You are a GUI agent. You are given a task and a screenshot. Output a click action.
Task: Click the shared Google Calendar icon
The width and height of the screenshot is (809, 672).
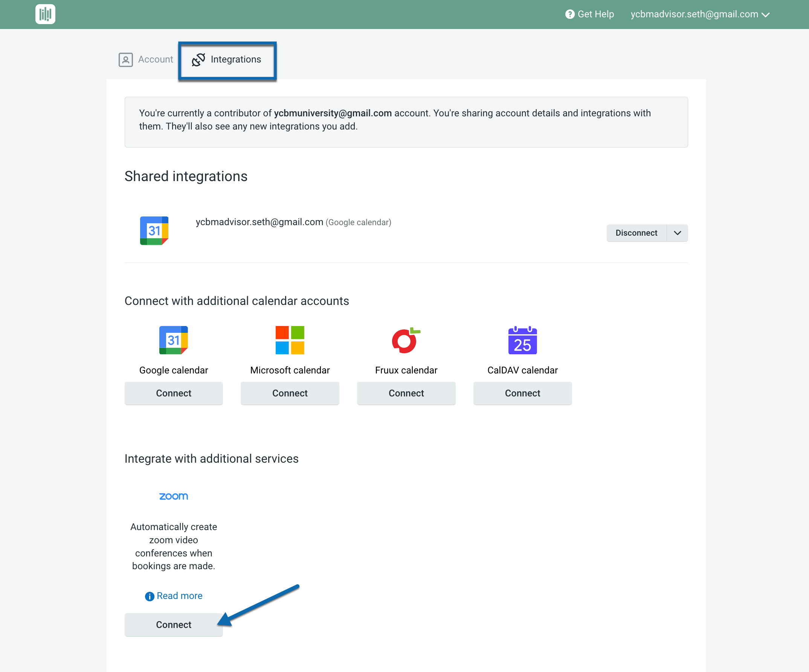click(x=154, y=230)
